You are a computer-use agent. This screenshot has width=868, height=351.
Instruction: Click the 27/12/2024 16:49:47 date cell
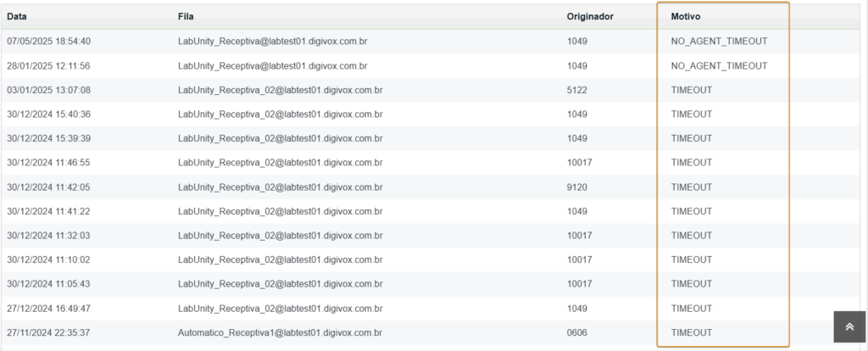tap(48, 309)
